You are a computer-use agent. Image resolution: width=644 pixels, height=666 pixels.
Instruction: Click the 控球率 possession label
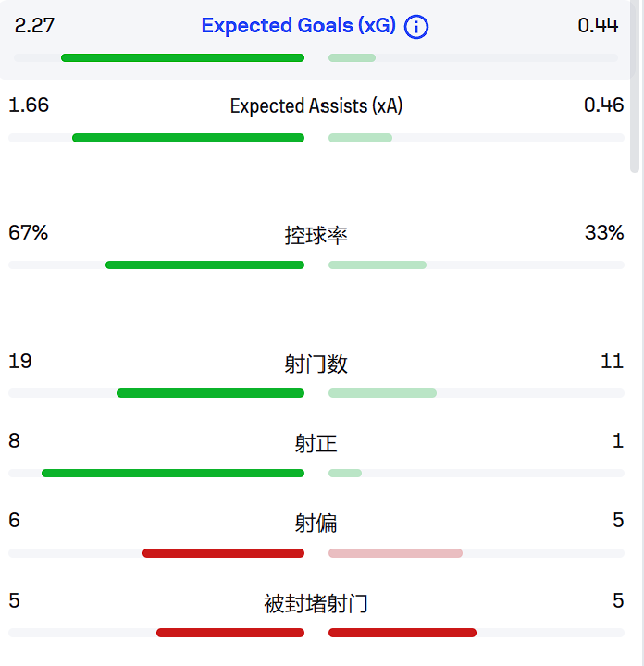316,235
